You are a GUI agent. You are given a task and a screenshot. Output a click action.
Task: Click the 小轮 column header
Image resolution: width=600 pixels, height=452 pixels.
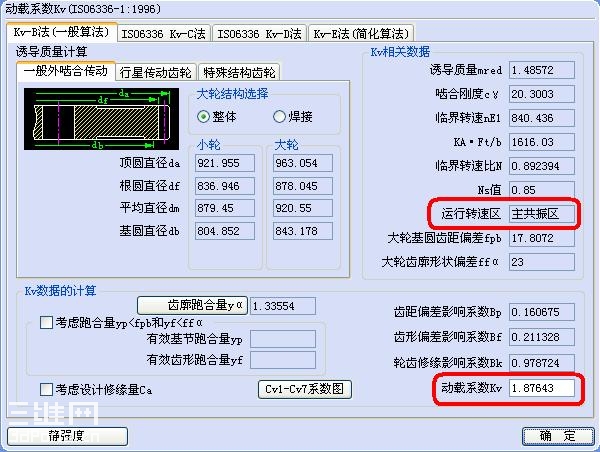click(x=209, y=145)
